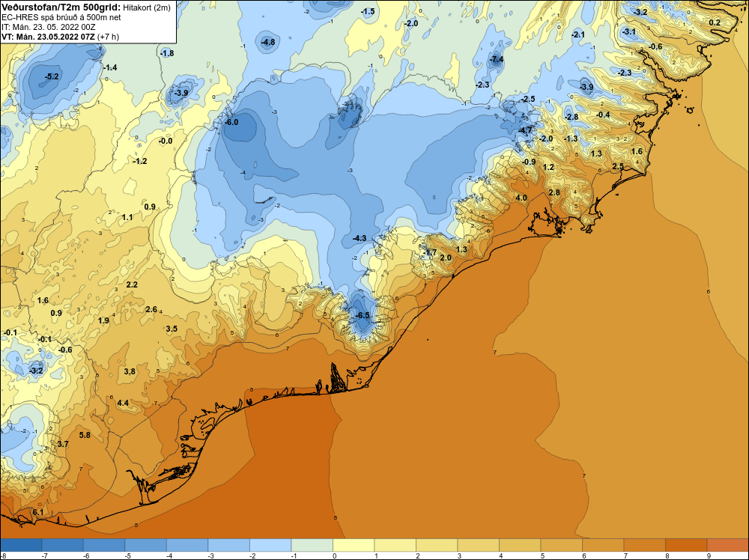Click the 1.9 temperature value
The width and height of the screenshot is (749, 560).
(103, 321)
